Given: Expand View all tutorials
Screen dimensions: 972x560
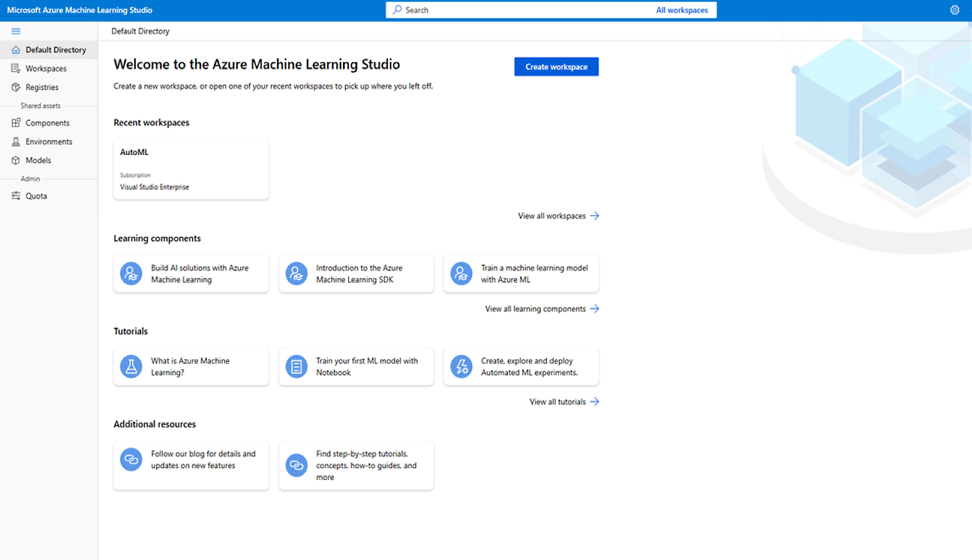Looking at the screenshot, I should click(x=558, y=402).
